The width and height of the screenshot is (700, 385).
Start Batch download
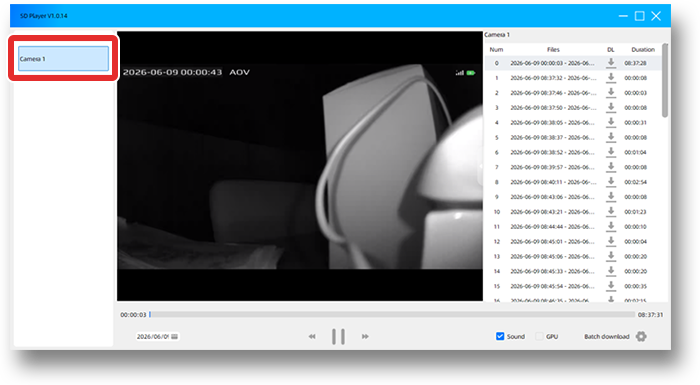pyautogui.click(x=606, y=336)
